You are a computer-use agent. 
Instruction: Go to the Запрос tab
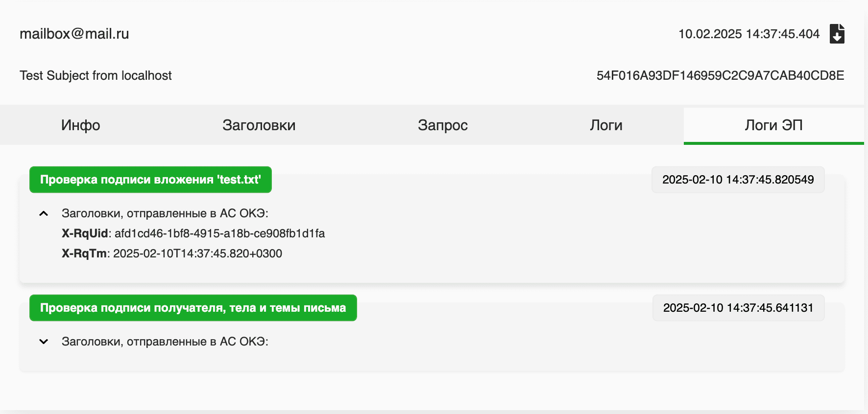442,125
